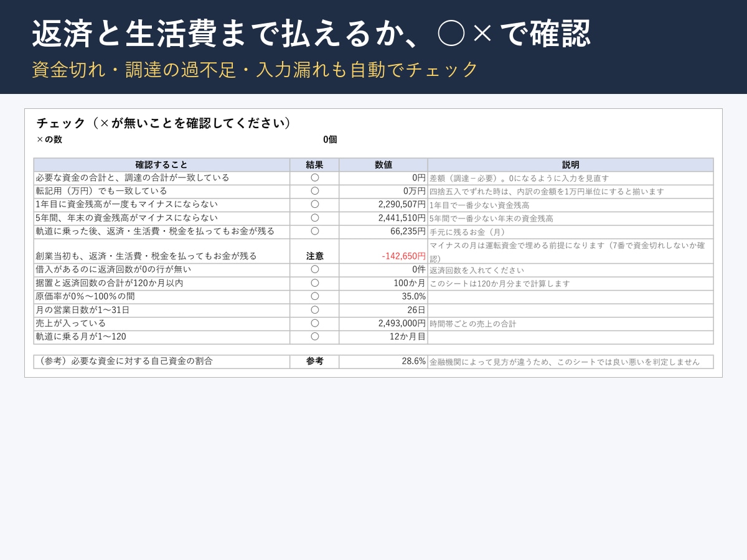Click the 26日 value cell
The height and width of the screenshot is (560, 747).
[383, 310]
